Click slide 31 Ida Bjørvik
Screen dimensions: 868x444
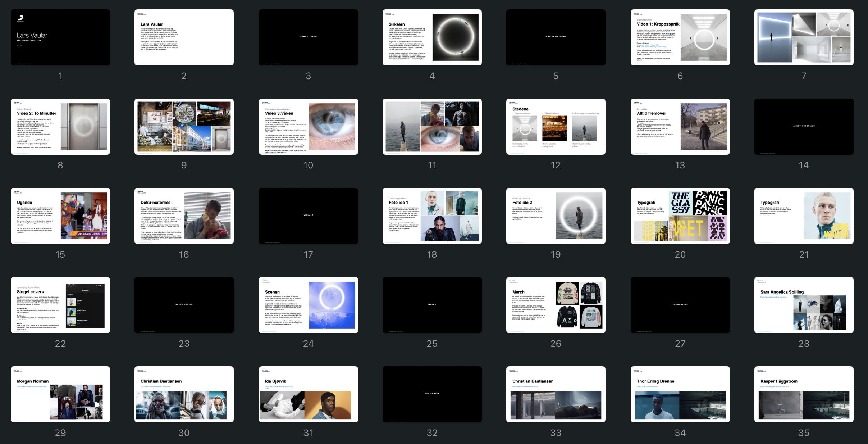(308, 394)
